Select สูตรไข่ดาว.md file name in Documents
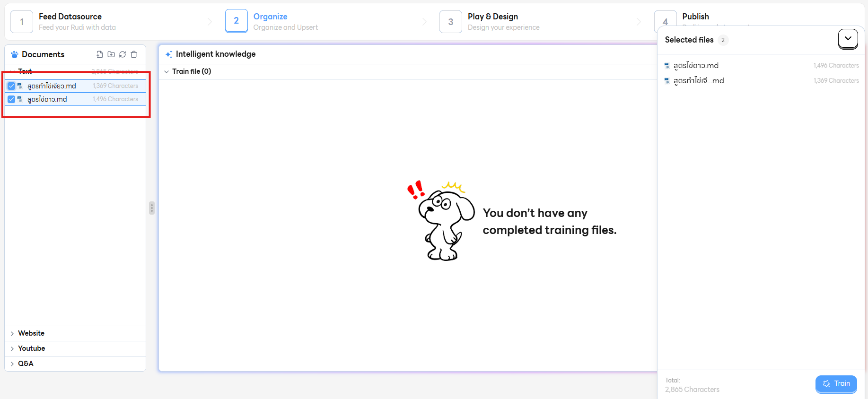This screenshot has height=399, width=868. click(x=47, y=99)
